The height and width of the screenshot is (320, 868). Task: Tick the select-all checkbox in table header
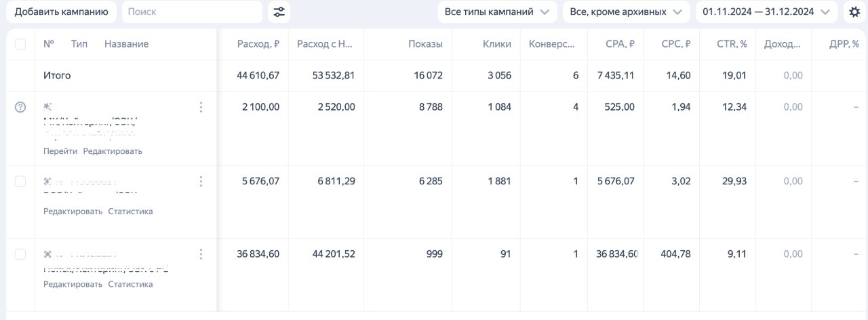pyautogui.click(x=20, y=44)
